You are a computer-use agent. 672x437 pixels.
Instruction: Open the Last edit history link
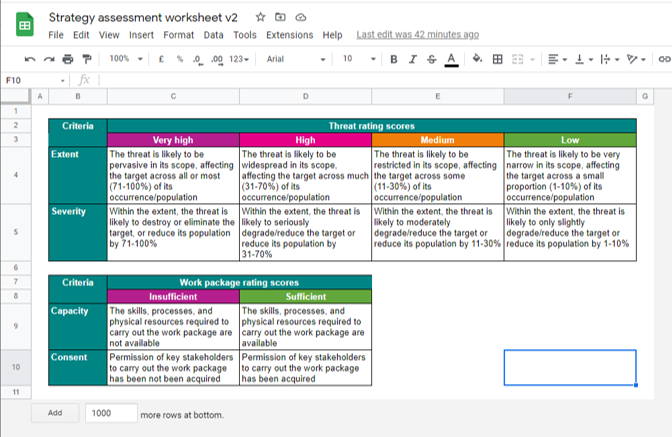click(417, 35)
